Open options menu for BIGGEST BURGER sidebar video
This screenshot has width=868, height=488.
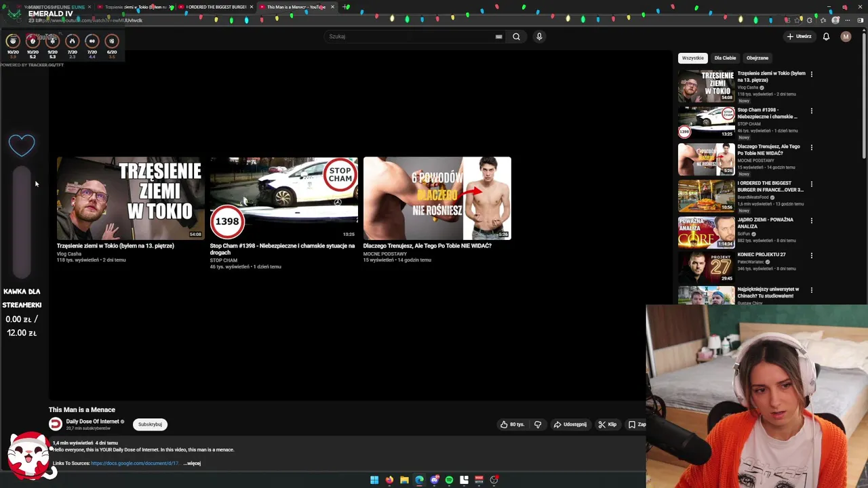[811, 184]
